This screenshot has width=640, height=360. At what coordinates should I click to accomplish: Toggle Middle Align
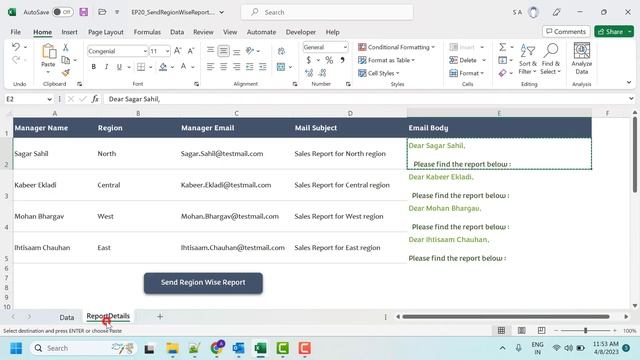click(223, 51)
